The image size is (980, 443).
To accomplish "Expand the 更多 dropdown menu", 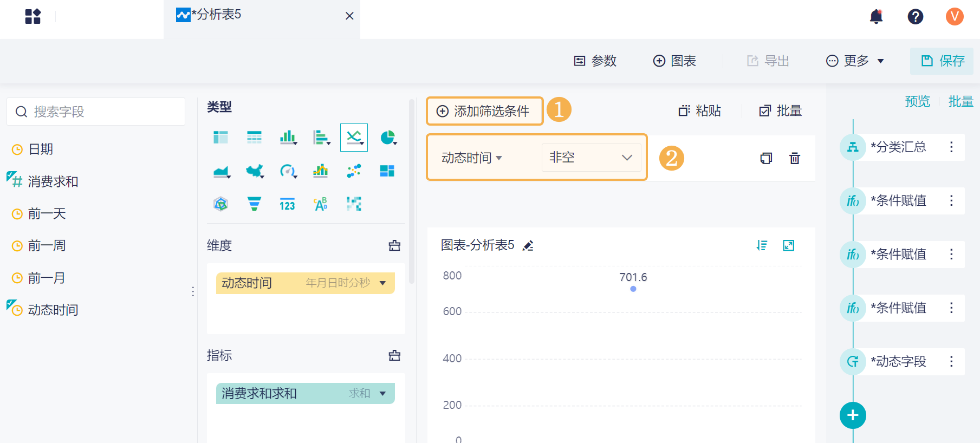I will pyautogui.click(x=855, y=61).
